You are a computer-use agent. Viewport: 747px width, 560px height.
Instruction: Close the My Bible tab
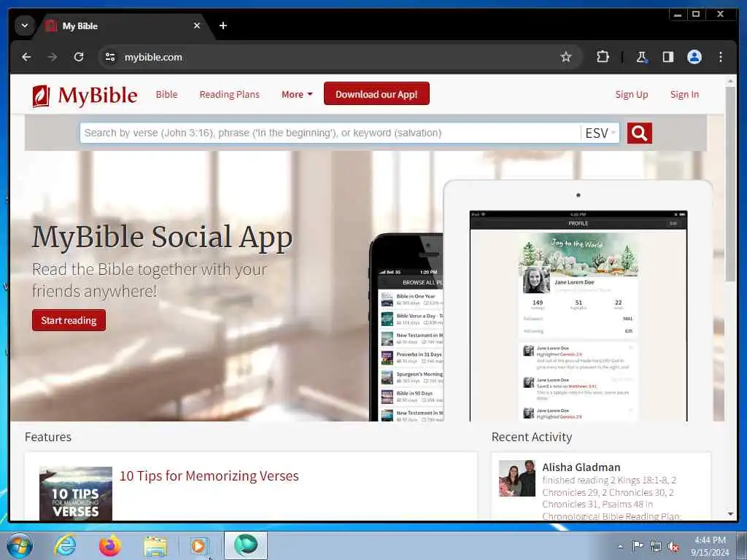197,26
